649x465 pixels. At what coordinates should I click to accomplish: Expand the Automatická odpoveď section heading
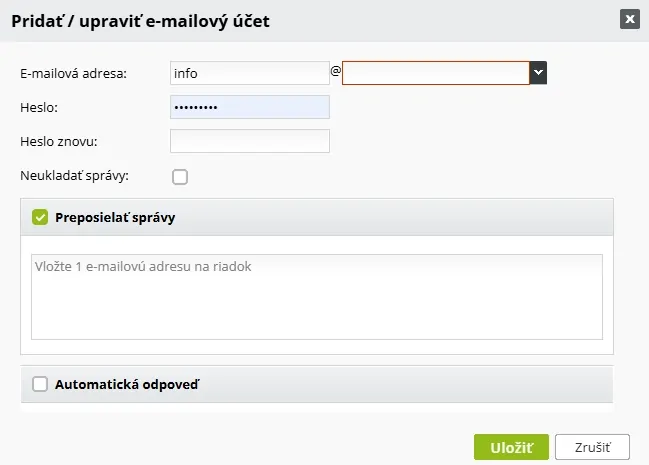(x=127, y=385)
